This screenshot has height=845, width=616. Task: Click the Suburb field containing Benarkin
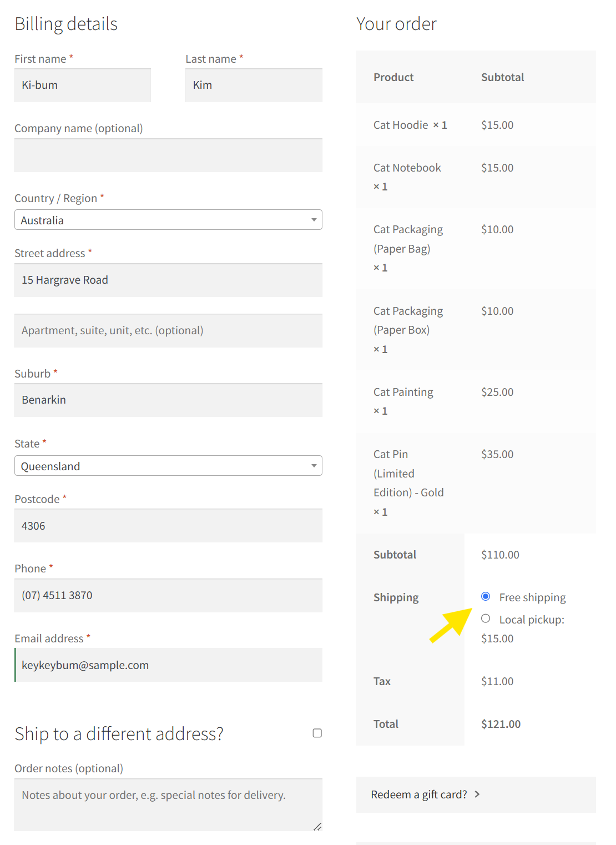click(168, 400)
